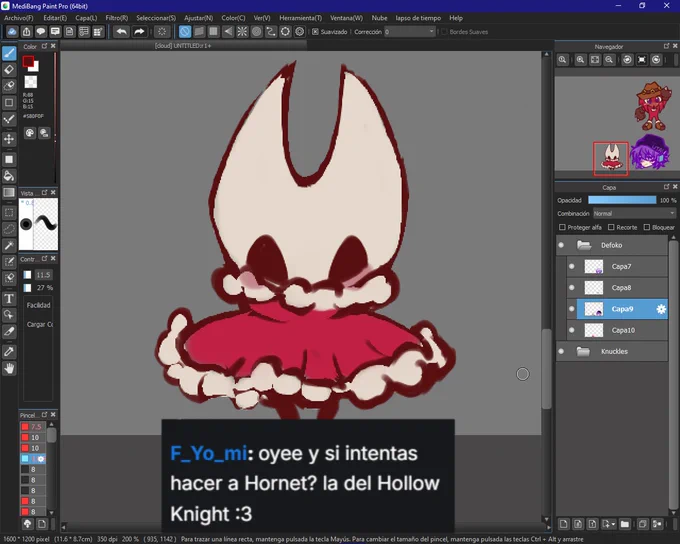Click the transparent color swatch
680x544 pixels.
[30, 82]
